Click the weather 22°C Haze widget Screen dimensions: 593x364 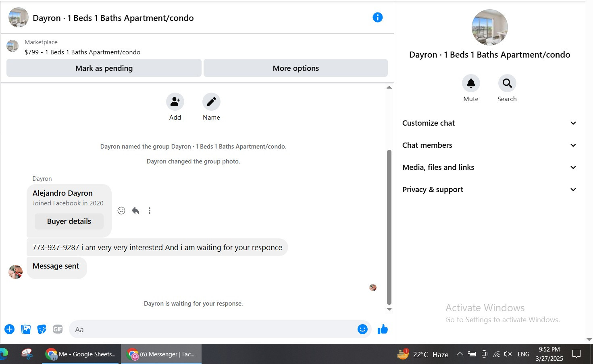(x=423, y=354)
